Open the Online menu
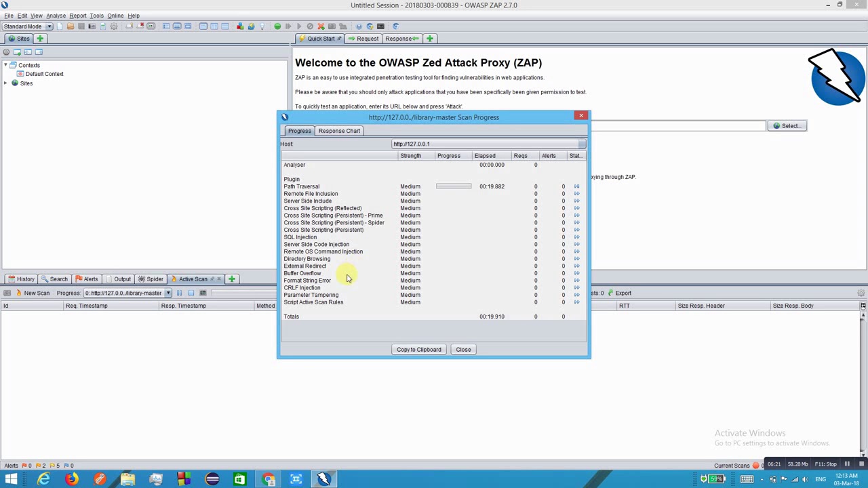The height and width of the screenshot is (488, 868). 115,16
